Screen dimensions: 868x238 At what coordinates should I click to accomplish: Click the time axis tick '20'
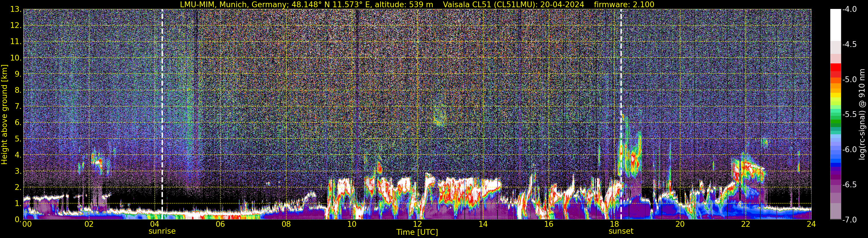pyautogui.click(x=680, y=224)
